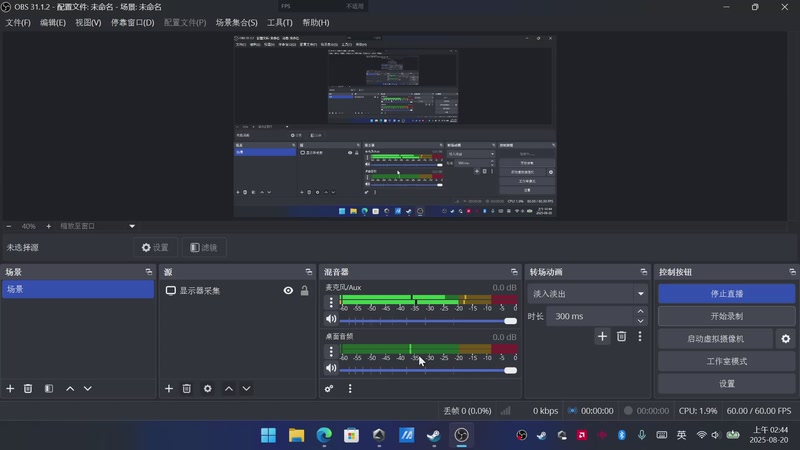
Task: Open 编辑(E) menu
Action: point(53,22)
